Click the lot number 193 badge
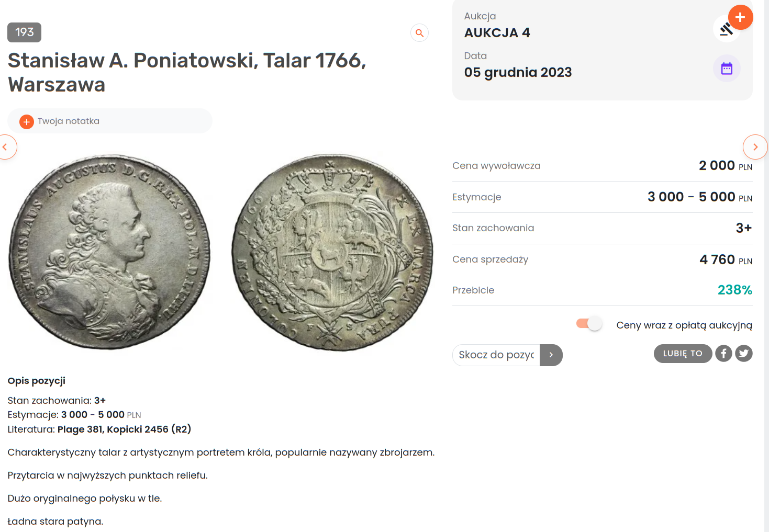769x532 pixels. [x=24, y=32]
